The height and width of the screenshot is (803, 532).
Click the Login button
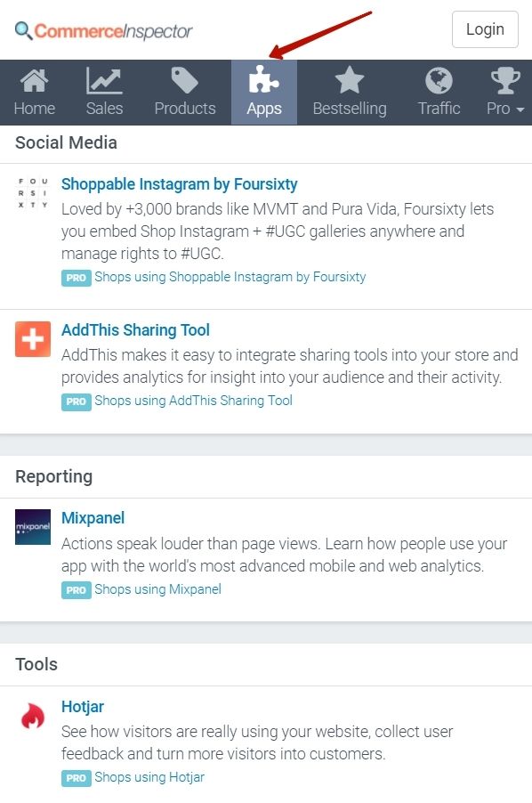pyautogui.click(x=485, y=29)
